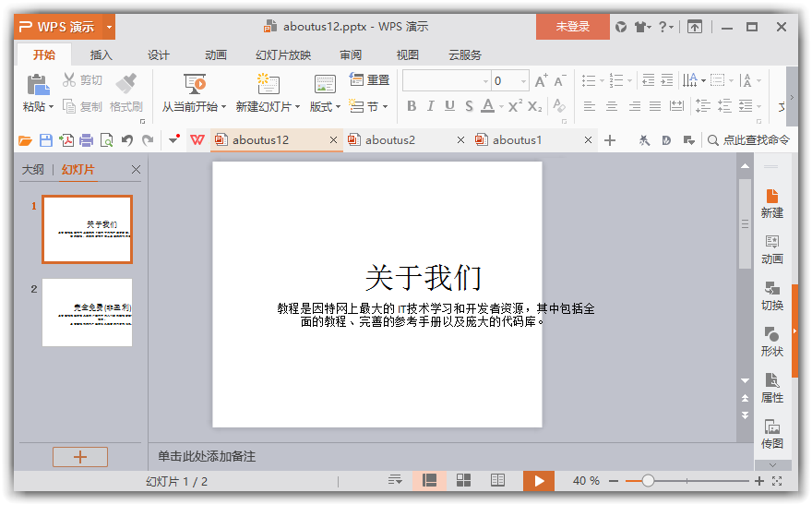Screen dimensions: 812x505
Task: Open the font name combo box
Action: point(447,81)
